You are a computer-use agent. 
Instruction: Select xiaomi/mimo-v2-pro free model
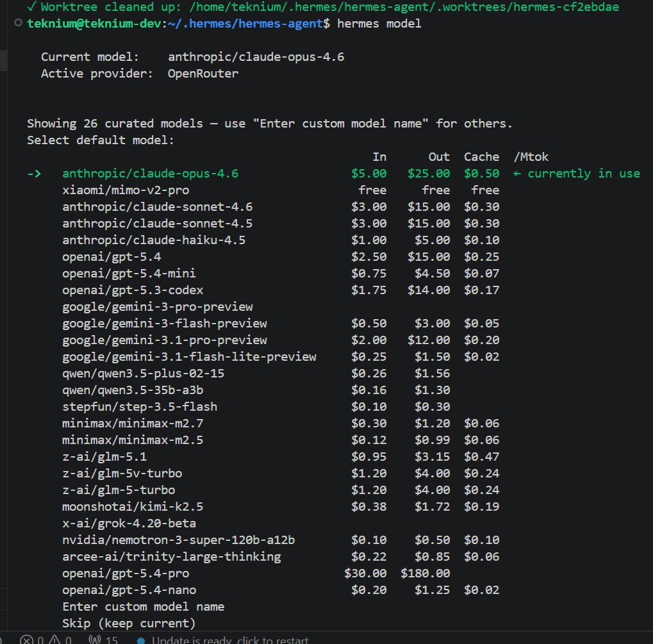tap(126, 190)
